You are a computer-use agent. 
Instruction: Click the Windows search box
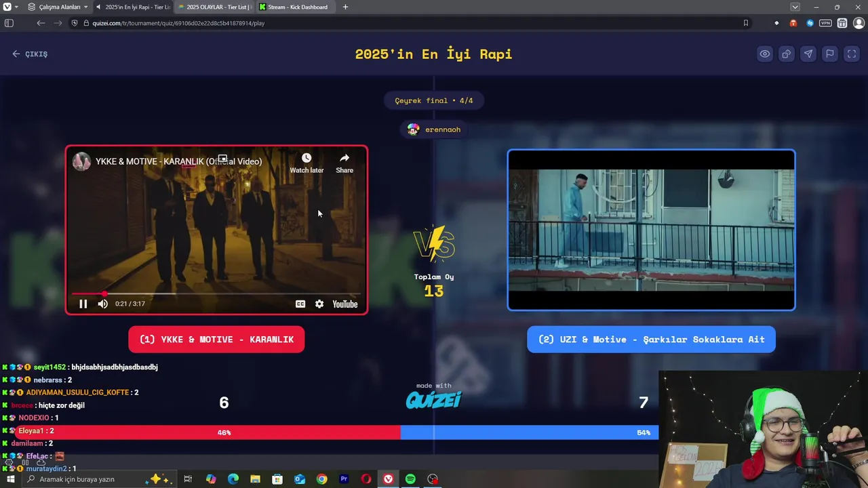point(98,479)
